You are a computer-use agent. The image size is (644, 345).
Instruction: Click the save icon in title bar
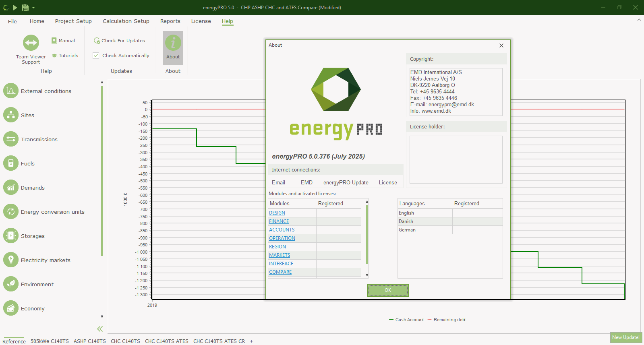25,7
